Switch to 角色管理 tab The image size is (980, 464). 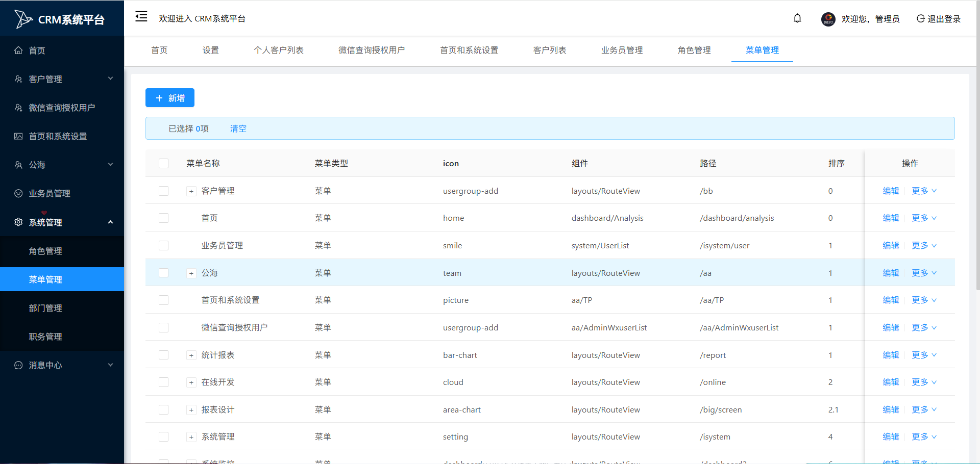tap(694, 50)
